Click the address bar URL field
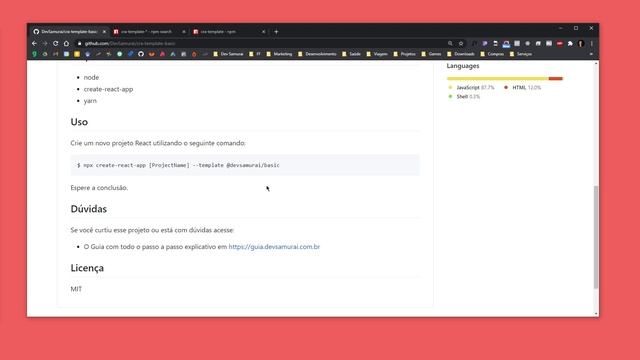 [261, 43]
